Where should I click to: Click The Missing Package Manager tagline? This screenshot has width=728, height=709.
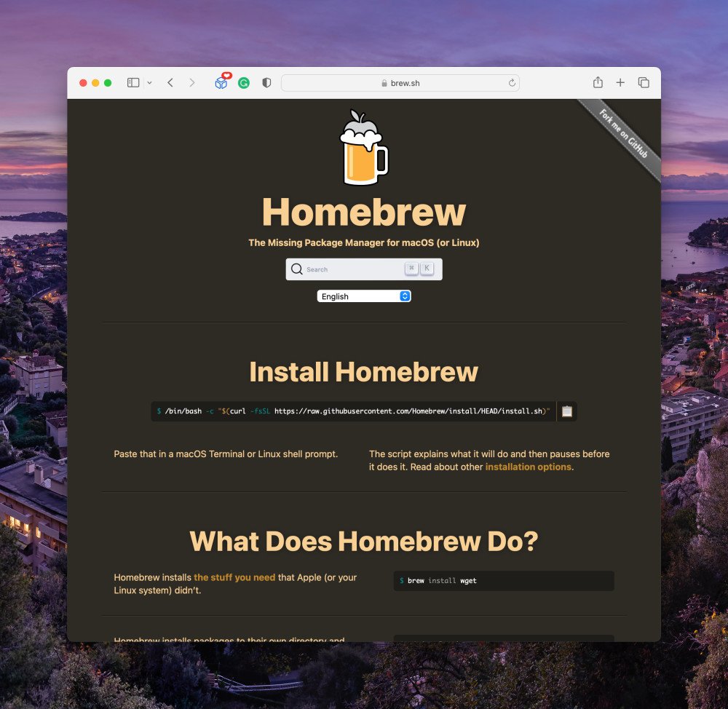pyautogui.click(x=364, y=243)
